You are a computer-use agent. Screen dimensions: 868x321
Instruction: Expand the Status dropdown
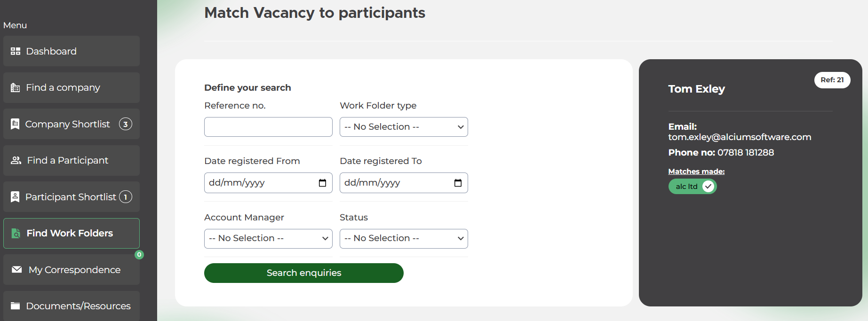pyautogui.click(x=404, y=239)
